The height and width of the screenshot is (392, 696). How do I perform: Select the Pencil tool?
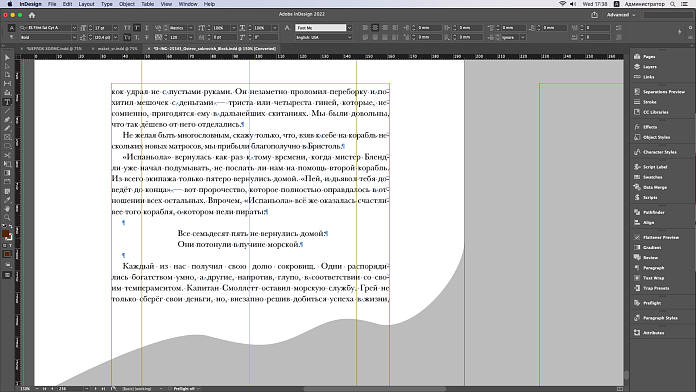[7, 128]
